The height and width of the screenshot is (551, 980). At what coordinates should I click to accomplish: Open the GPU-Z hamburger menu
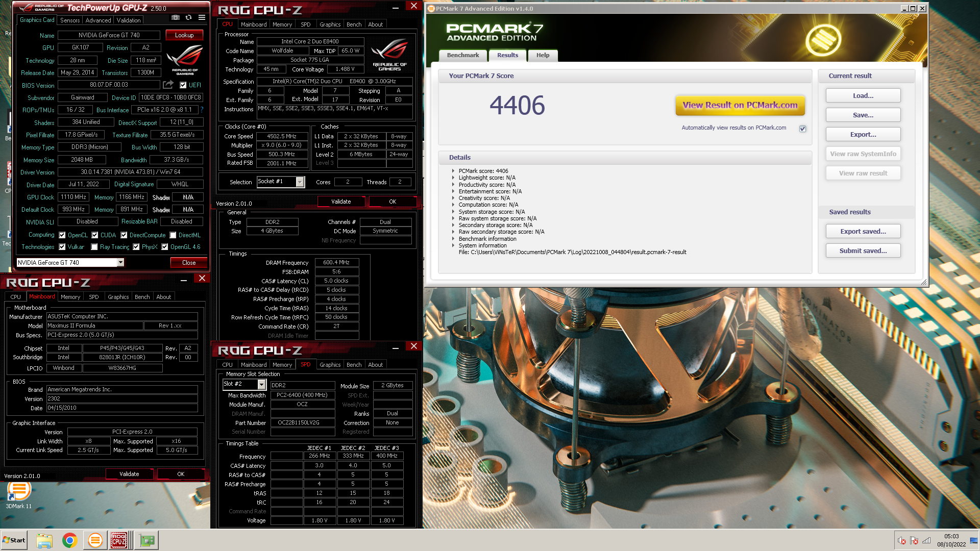(202, 17)
